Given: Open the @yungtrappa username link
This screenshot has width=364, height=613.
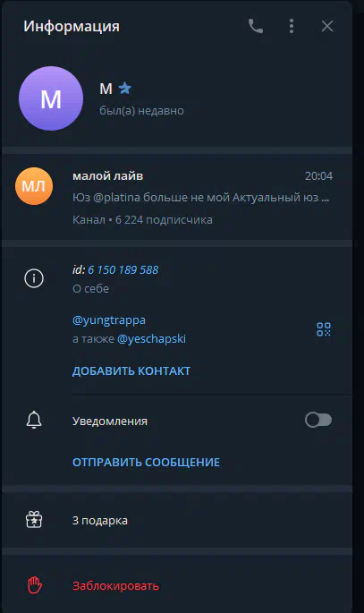Looking at the screenshot, I should click(109, 320).
